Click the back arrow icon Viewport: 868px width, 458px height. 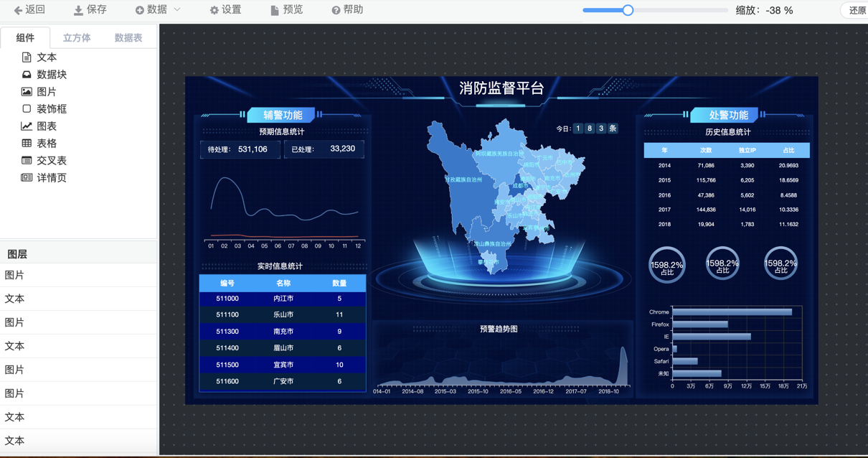(x=18, y=10)
